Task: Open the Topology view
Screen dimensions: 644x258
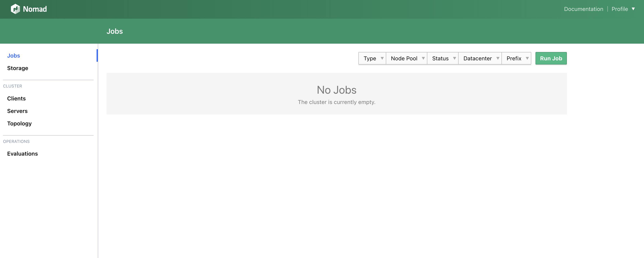Action: coord(19,123)
